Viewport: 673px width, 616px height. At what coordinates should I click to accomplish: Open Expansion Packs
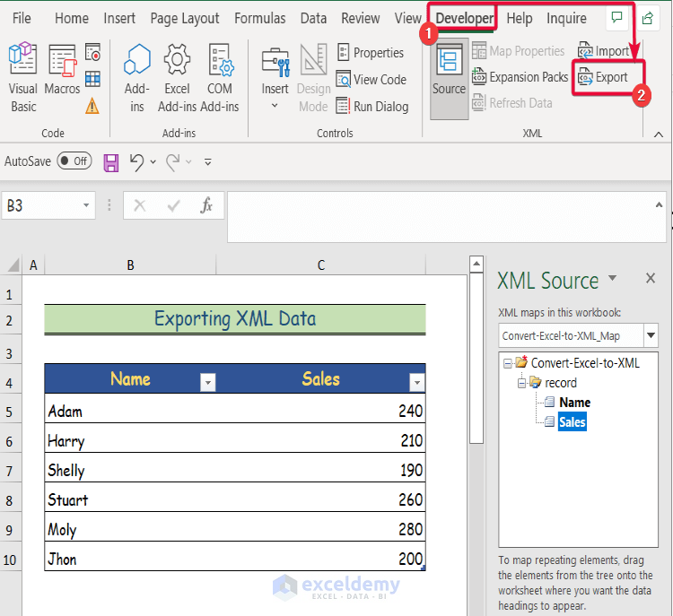tap(520, 77)
